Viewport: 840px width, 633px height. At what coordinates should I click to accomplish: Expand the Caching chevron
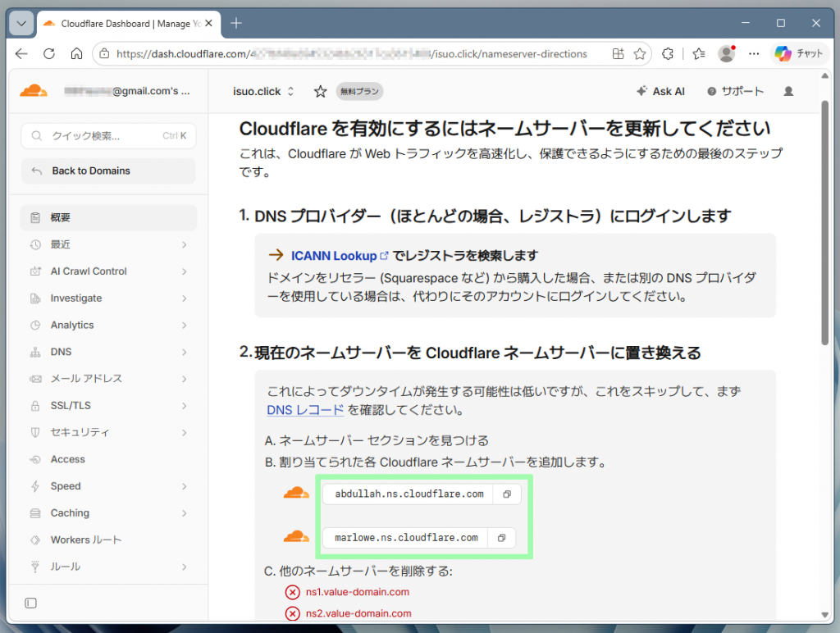coord(185,513)
